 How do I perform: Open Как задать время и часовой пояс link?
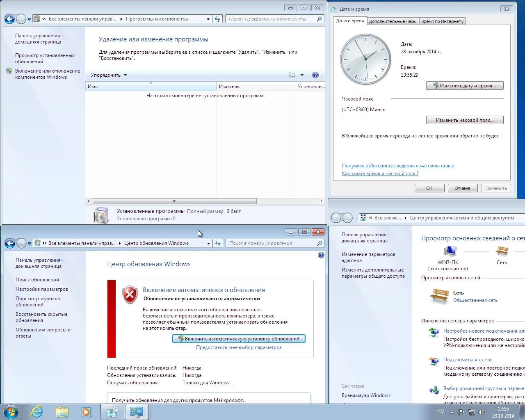tap(380, 173)
